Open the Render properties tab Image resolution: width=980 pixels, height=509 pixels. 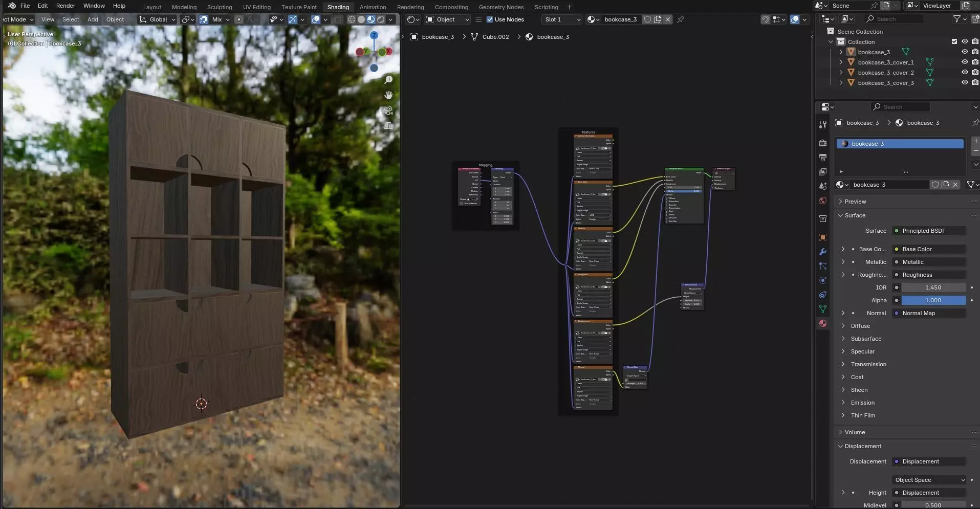point(823,143)
